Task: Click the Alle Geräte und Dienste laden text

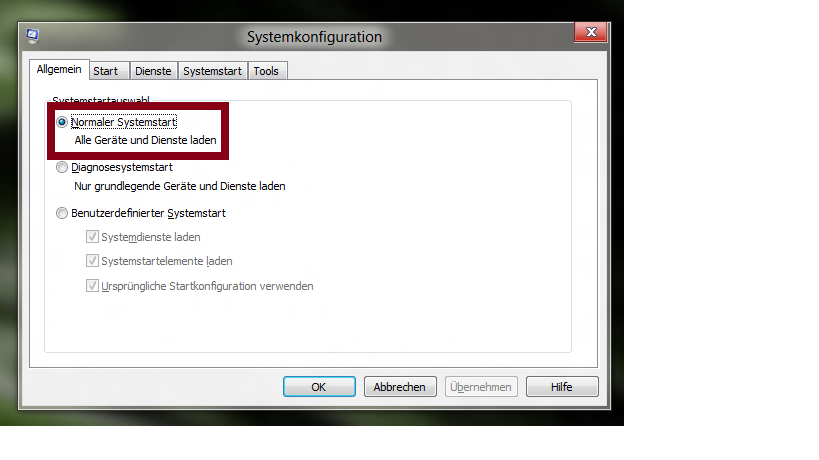Action: pyautogui.click(x=145, y=140)
